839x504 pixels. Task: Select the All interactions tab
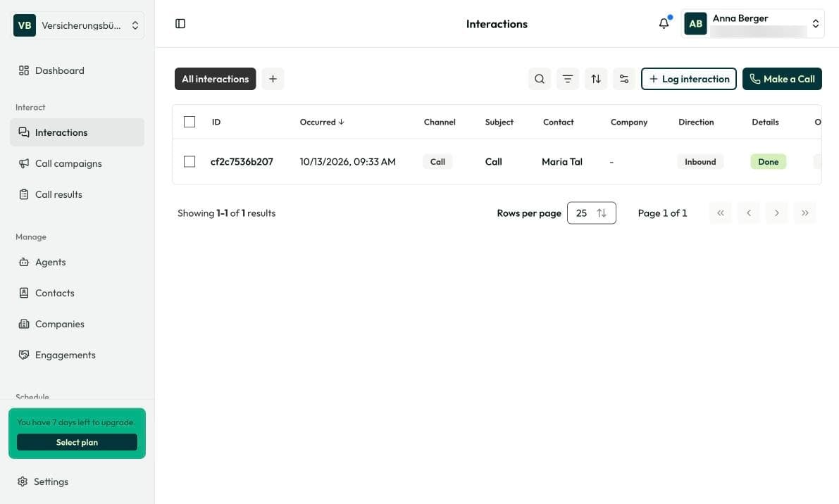click(215, 79)
